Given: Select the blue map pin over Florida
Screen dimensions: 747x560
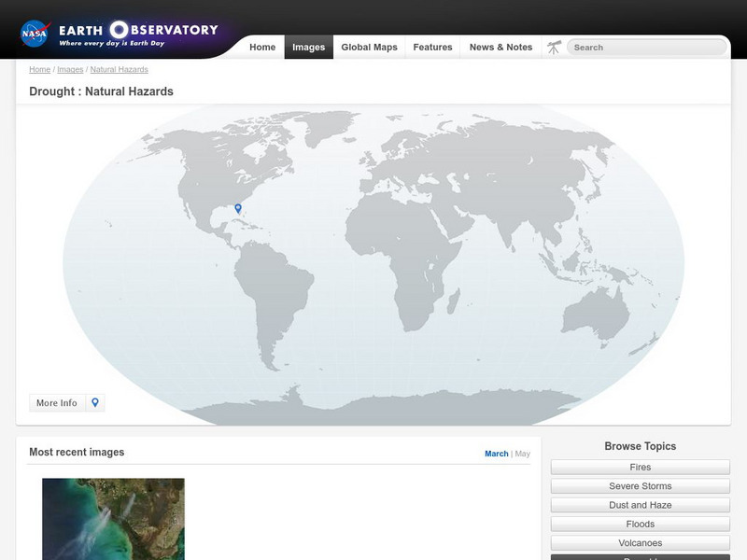Looking at the screenshot, I should [x=239, y=209].
